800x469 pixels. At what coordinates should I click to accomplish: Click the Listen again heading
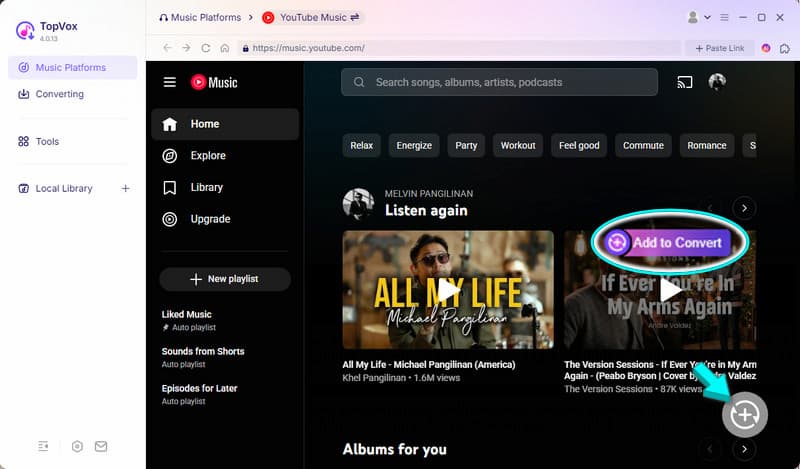click(426, 210)
